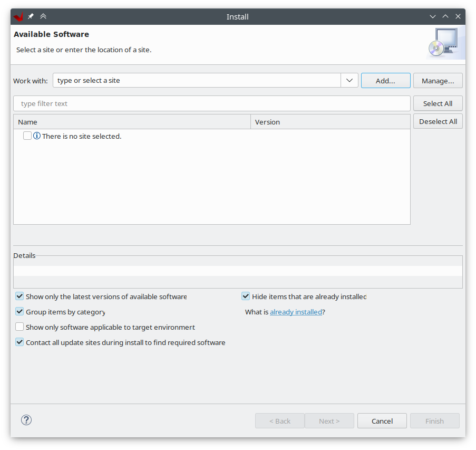Expand the Work with site dropdown arrow

pos(349,80)
